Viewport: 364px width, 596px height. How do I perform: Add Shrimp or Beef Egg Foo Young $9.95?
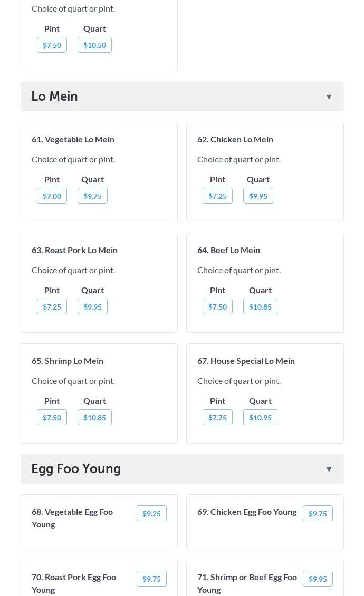pyautogui.click(x=318, y=579)
